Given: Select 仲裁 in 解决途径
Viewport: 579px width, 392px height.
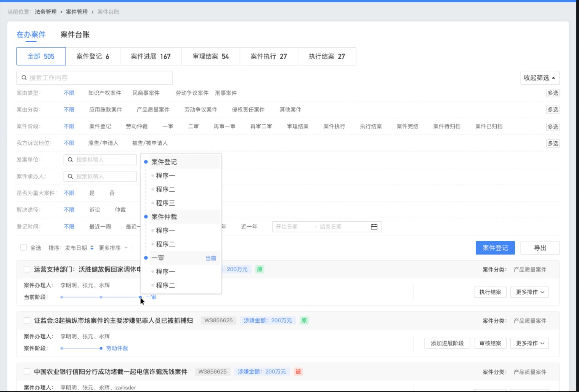Looking at the screenshot, I should [x=120, y=210].
